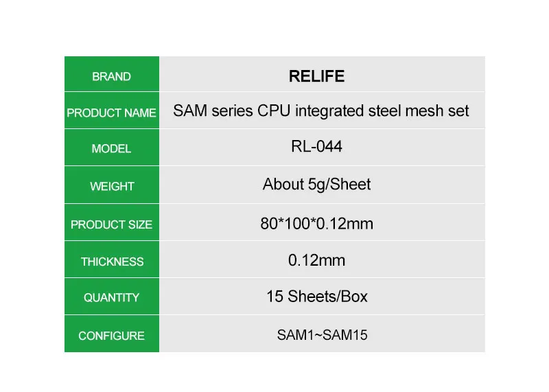
Task: Click the green MODEL label cell
Action: click(x=111, y=149)
